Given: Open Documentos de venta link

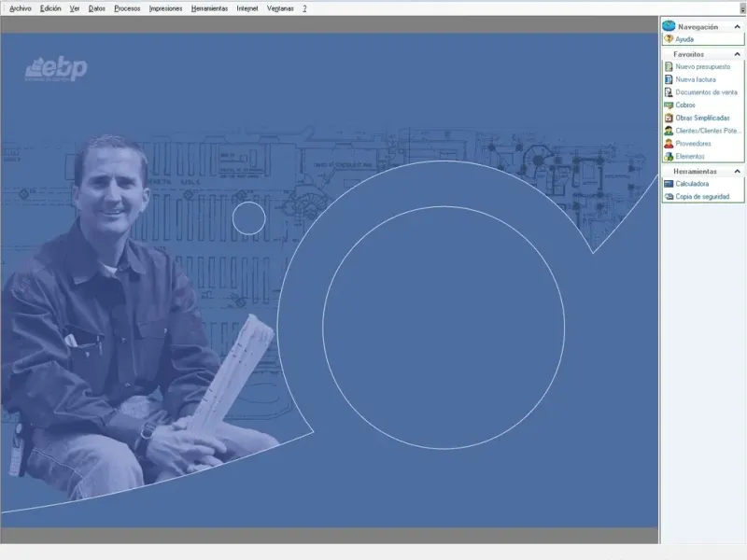Looking at the screenshot, I should click(x=706, y=92).
